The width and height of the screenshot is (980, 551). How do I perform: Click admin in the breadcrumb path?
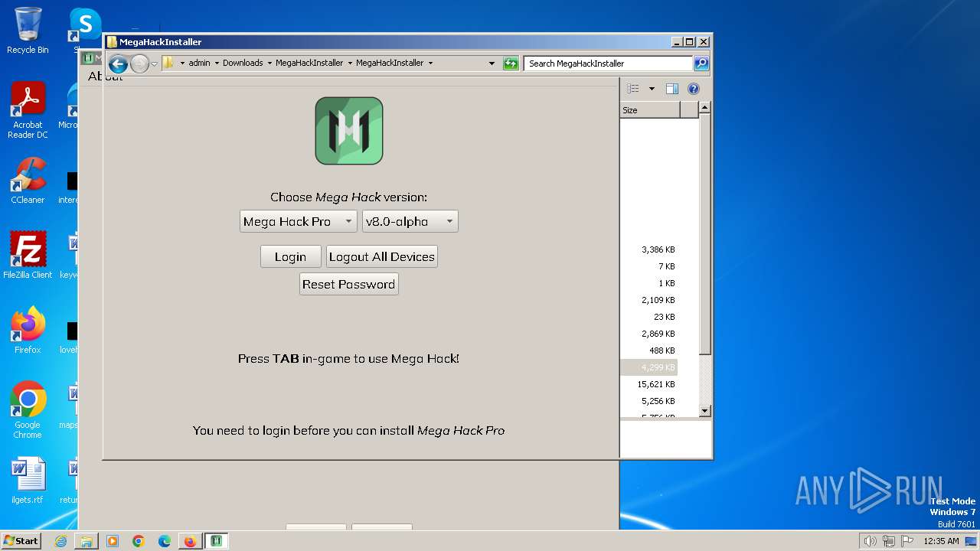(199, 63)
